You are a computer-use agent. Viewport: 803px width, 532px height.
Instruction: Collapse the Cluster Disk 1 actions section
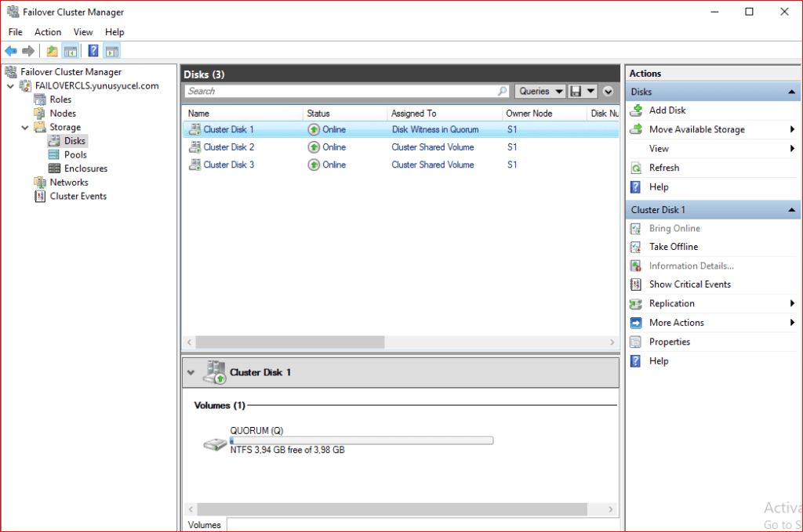click(x=791, y=210)
